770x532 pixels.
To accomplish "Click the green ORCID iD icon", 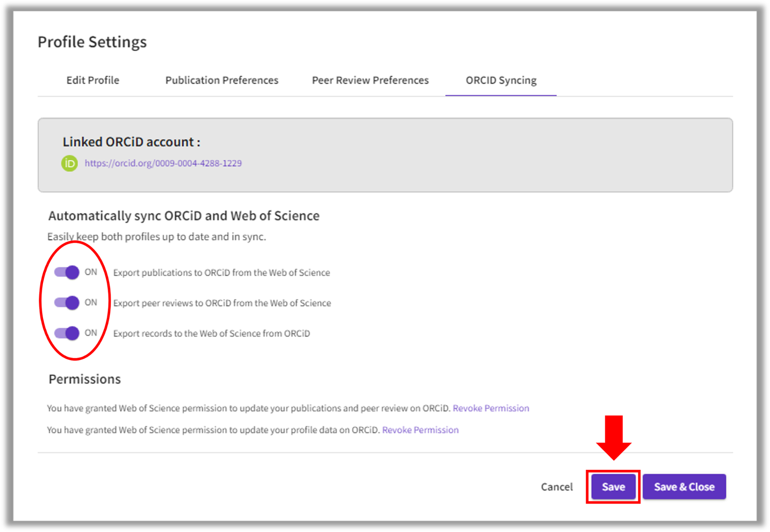I will (69, 163).
